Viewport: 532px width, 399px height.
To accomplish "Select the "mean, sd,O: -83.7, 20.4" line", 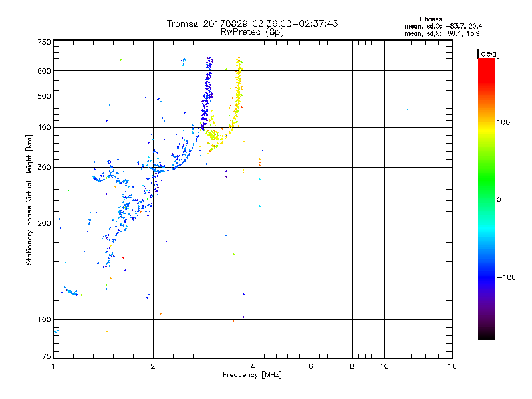I will 443,26.
